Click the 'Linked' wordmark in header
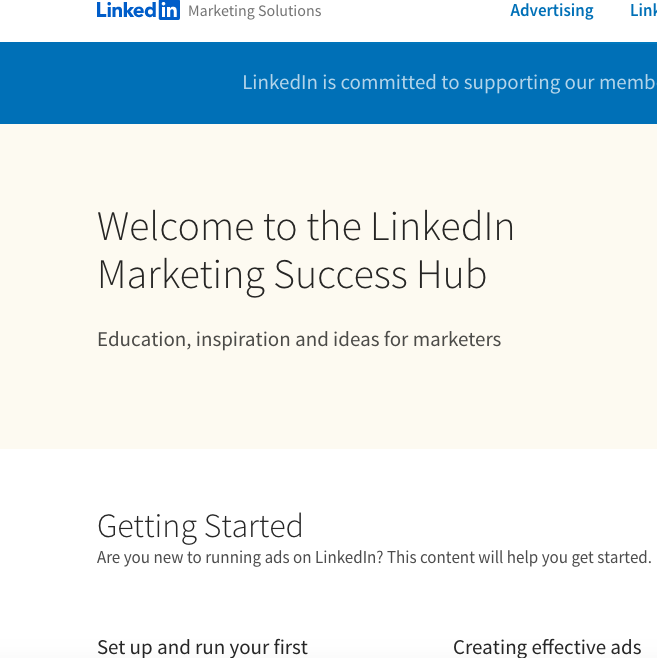The image size is (657, 658). 127,10
